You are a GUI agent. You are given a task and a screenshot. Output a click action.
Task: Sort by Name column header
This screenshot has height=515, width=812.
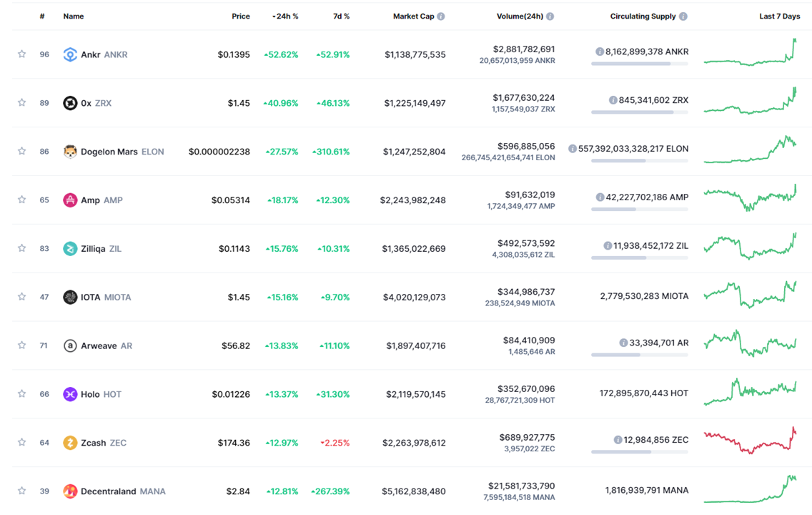coord(74,16)
